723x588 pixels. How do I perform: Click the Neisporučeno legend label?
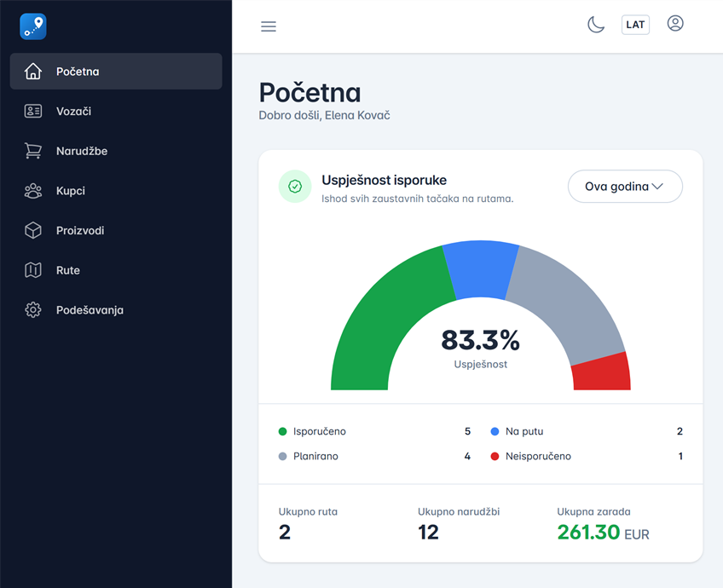click(538, 456)
